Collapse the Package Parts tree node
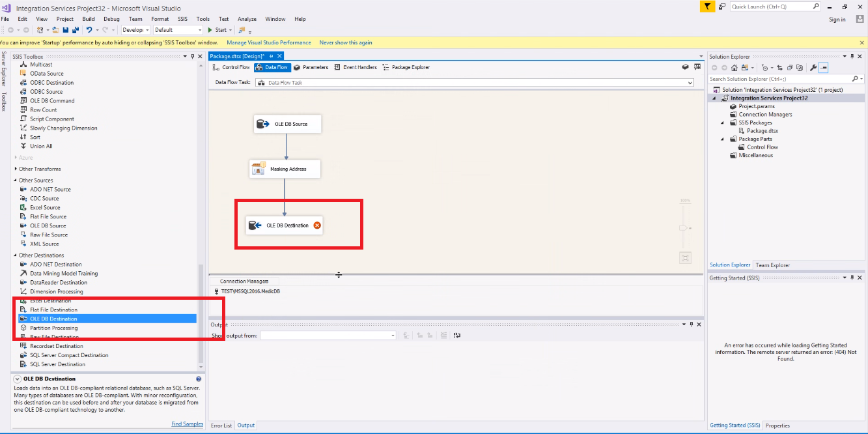Viewport: 868px width, 434px height. [x=723, y=139]
